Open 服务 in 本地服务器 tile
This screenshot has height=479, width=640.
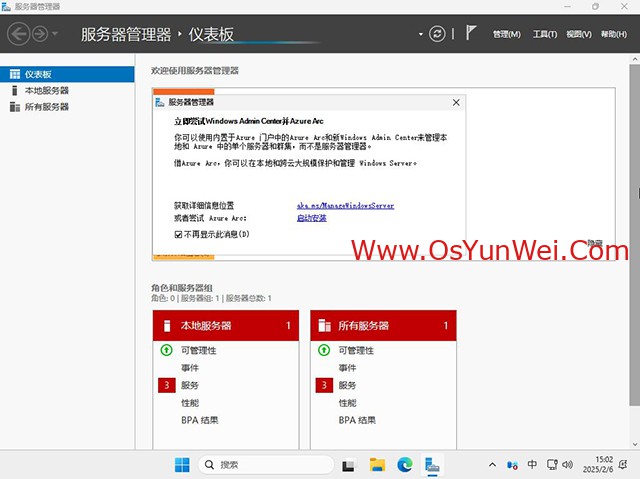tap(190, 386)
